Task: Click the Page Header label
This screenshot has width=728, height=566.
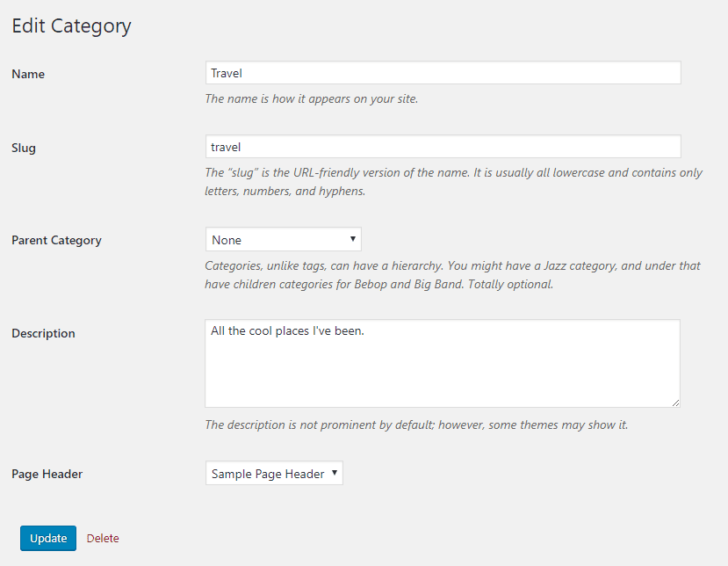Action: tap(47, 475)
